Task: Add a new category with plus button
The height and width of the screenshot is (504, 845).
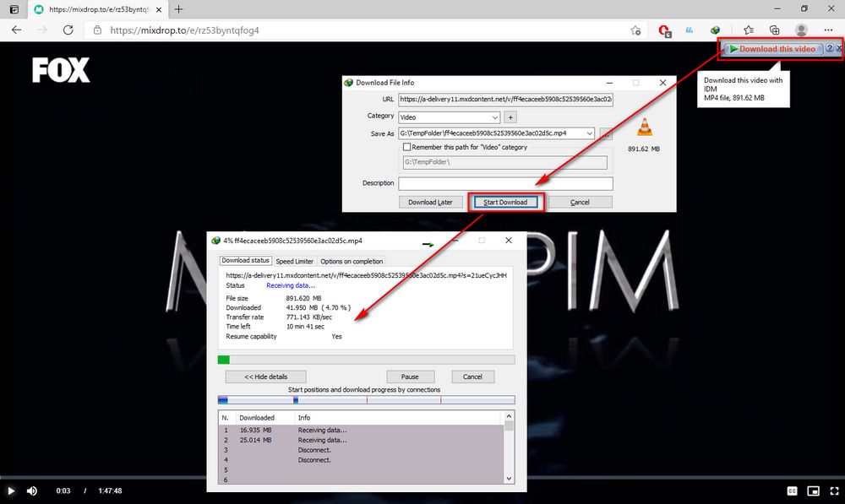Action: [510, 117]
